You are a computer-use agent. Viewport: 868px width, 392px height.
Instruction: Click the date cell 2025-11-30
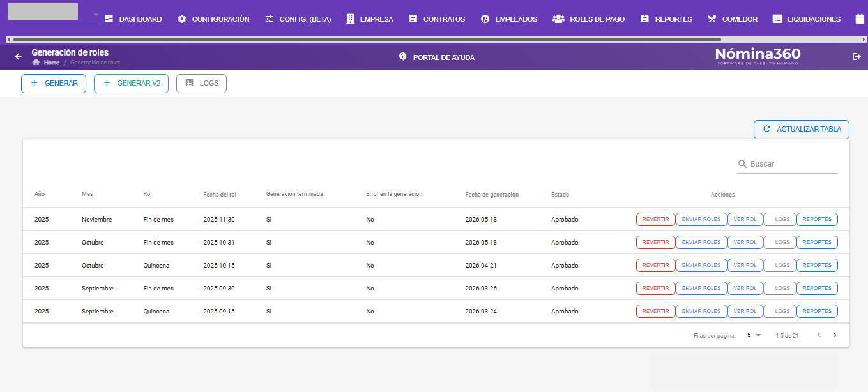(219, 219)
